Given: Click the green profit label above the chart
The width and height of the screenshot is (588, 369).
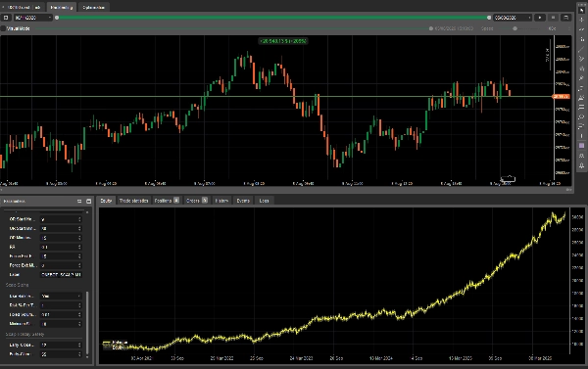Looking at the screenshot, I should [283, 41].
